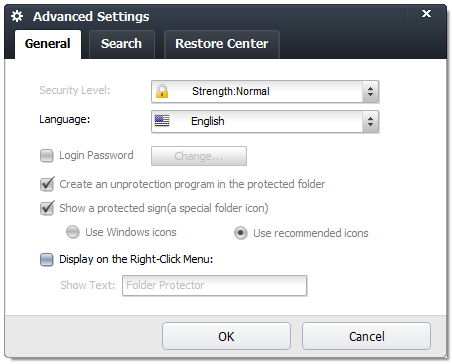452x364 pixels.
Task: Switch to the Search tab
Action: 122,44
